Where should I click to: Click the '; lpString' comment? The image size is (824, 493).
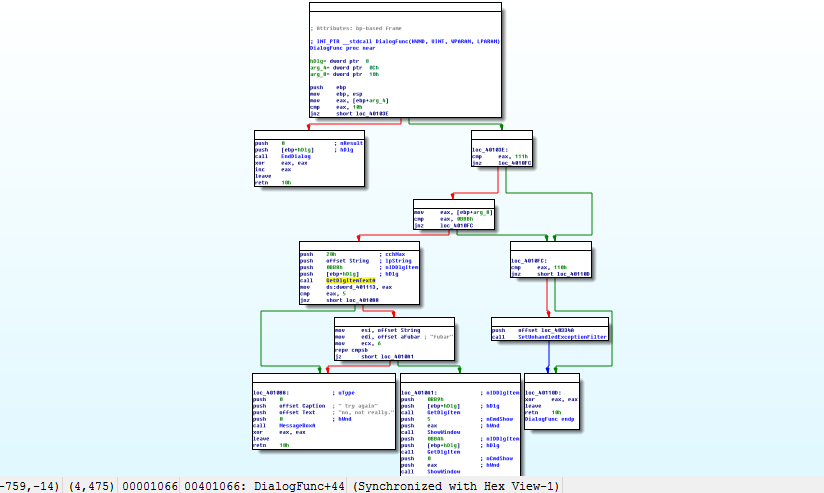click(x=395, y=261)
